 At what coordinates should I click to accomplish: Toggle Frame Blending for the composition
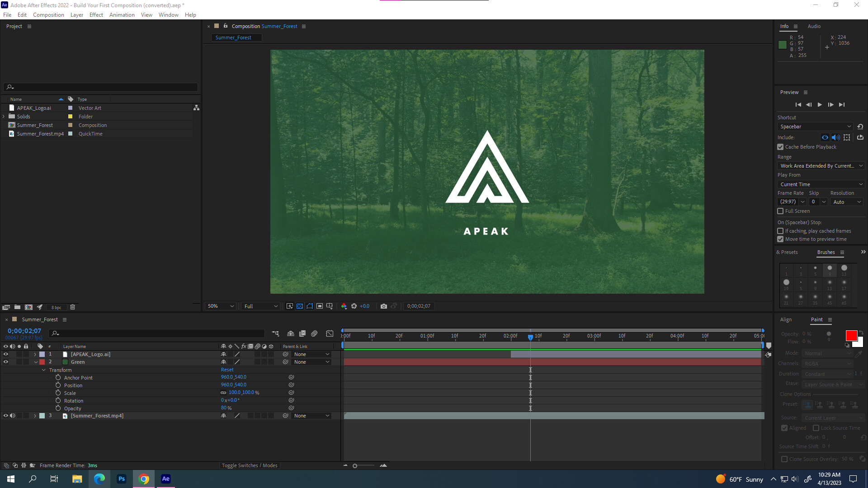(302, 334)
